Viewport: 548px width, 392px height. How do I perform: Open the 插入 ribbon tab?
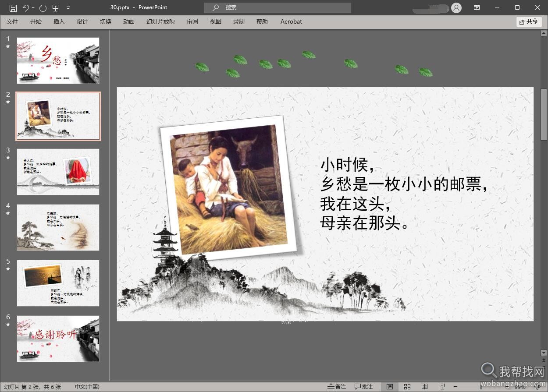59,21
